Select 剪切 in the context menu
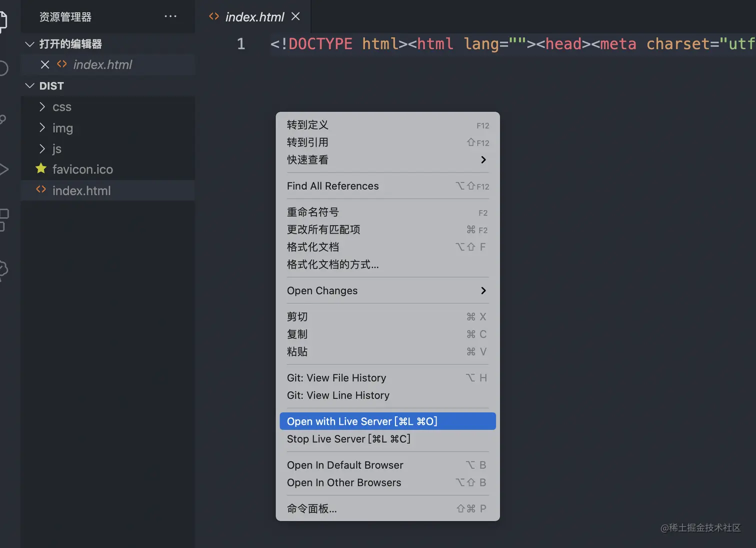This screenshot has width=756, height=548. point(387,317)
